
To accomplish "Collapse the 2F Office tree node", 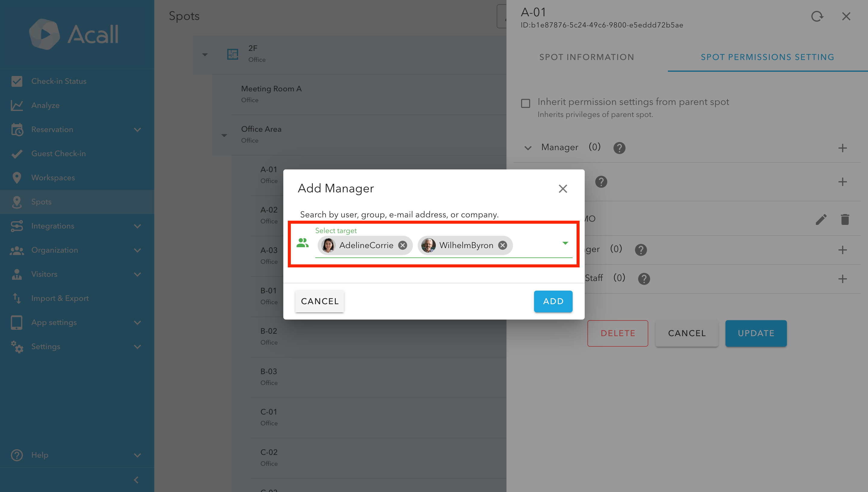I will click(x=205, y=54).
